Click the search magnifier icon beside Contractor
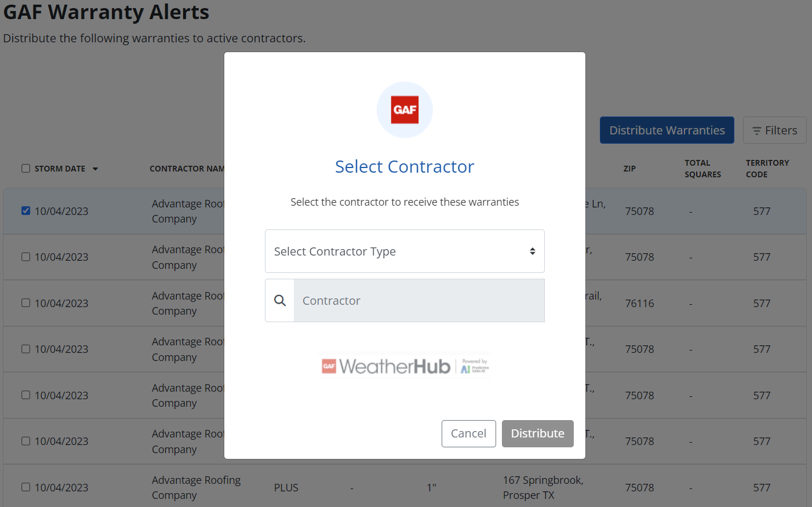This screenshot has height=507, width=812. 280,301
